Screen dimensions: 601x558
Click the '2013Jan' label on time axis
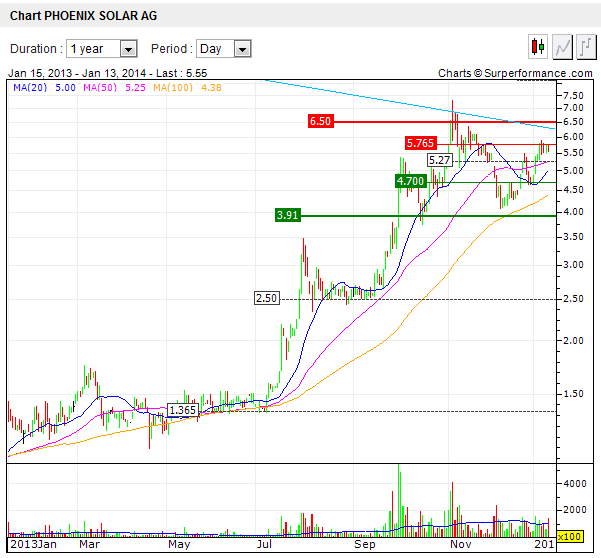coord(33,544)
